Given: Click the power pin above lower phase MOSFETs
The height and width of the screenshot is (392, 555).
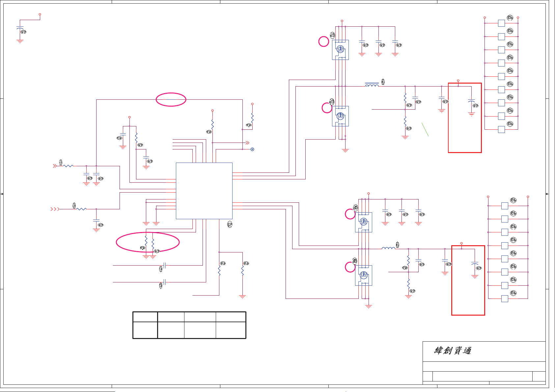Looking at the screenshot, I should click(x=369, y=194).
